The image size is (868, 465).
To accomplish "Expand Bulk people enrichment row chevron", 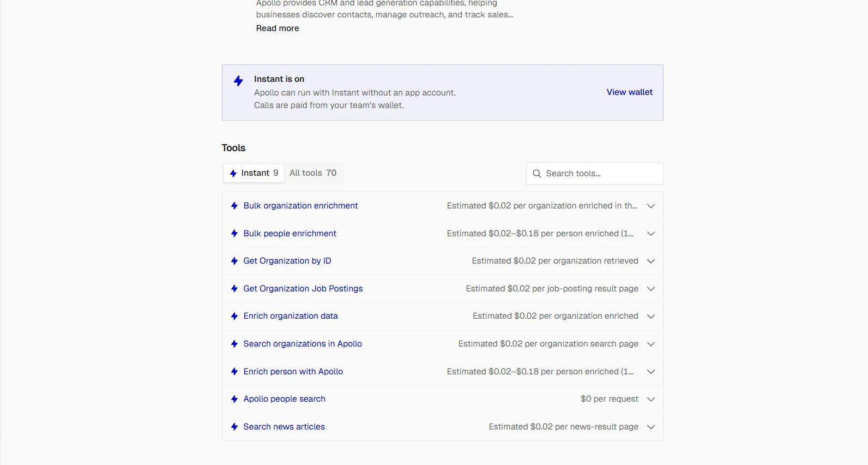I will coord(651,234).
